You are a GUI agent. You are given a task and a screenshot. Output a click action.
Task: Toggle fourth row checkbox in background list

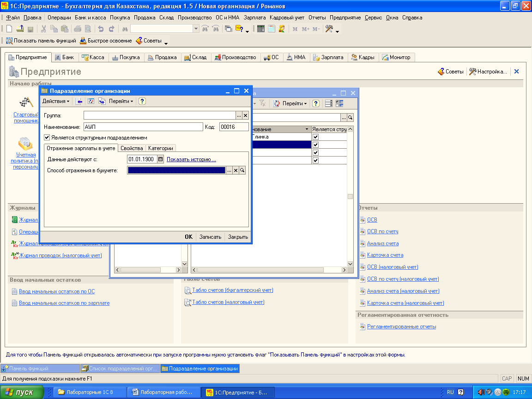click(x=315, y=161)
